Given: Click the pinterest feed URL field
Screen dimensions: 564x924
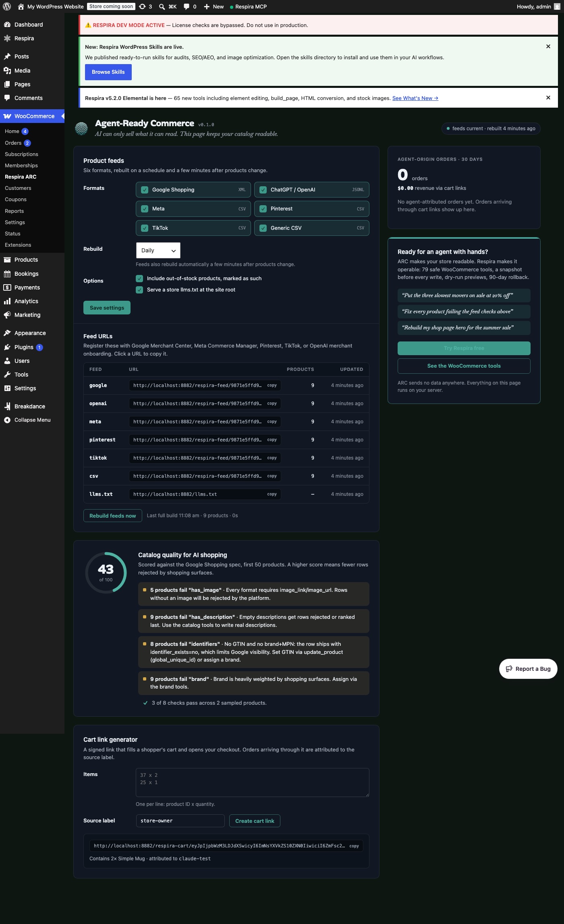Looking at the screenshot, I should [x=205, y=440].
